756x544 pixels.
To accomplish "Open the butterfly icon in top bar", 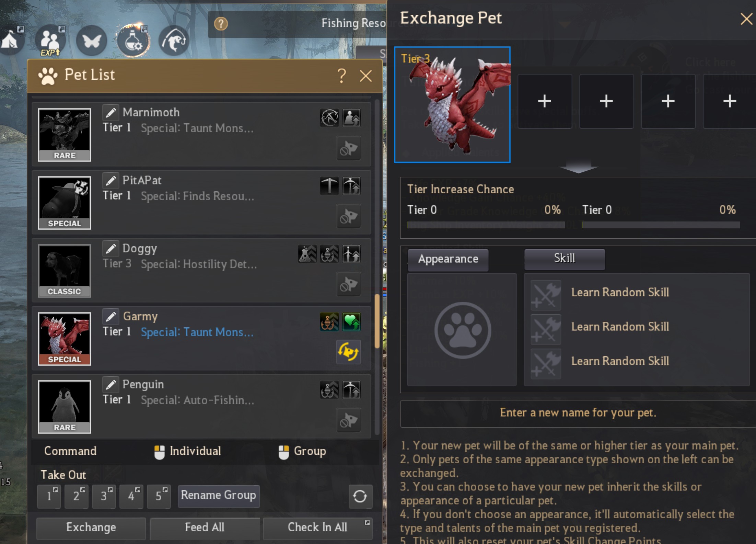I will click(91, 41).
